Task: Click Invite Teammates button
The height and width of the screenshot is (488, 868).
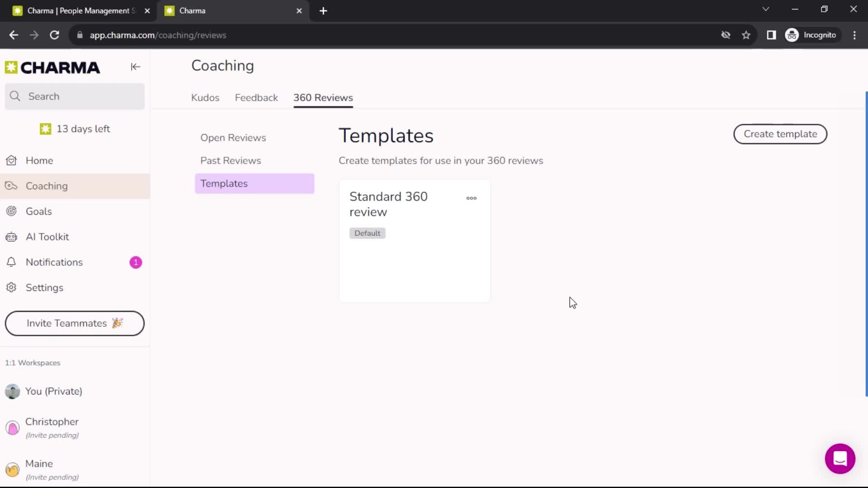Action: click(75, 323)
